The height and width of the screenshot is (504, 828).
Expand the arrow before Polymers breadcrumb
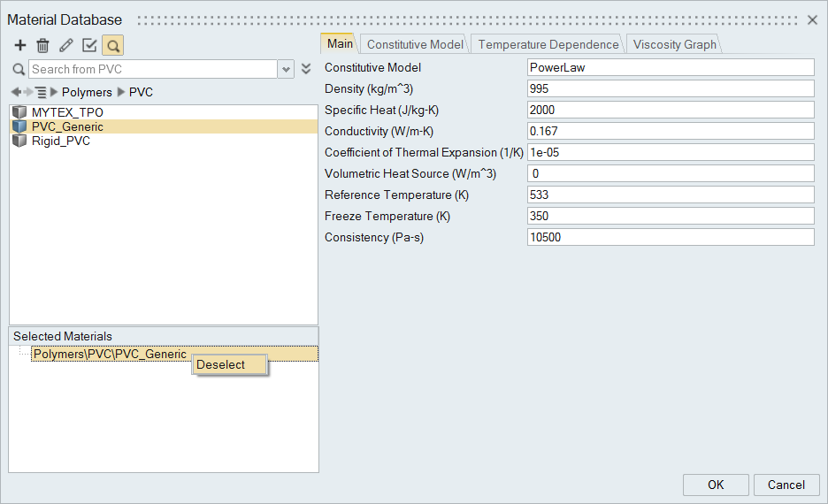point(55,92)
